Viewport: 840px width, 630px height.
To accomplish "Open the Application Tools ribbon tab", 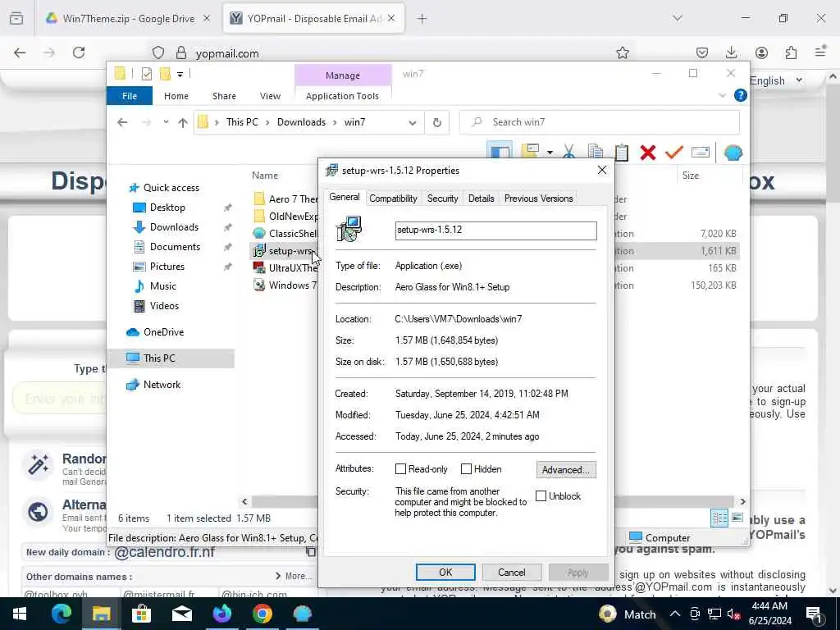I will [x=342, y=96].
